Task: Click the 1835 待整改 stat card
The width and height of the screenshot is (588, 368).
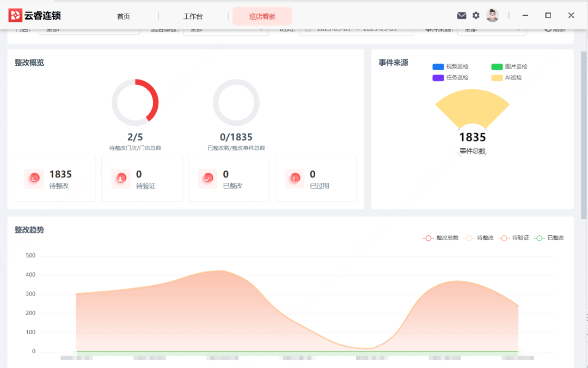Action: [55, 179]
